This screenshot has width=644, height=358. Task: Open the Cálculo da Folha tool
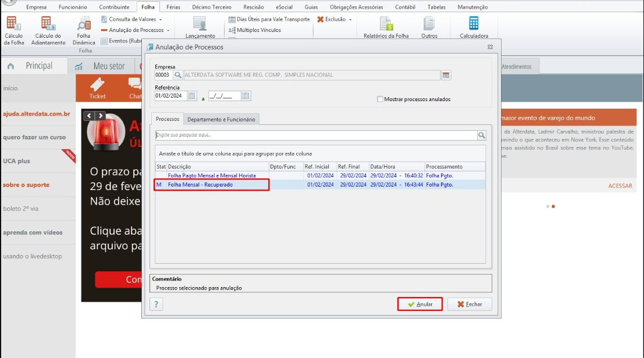[14, 31]
